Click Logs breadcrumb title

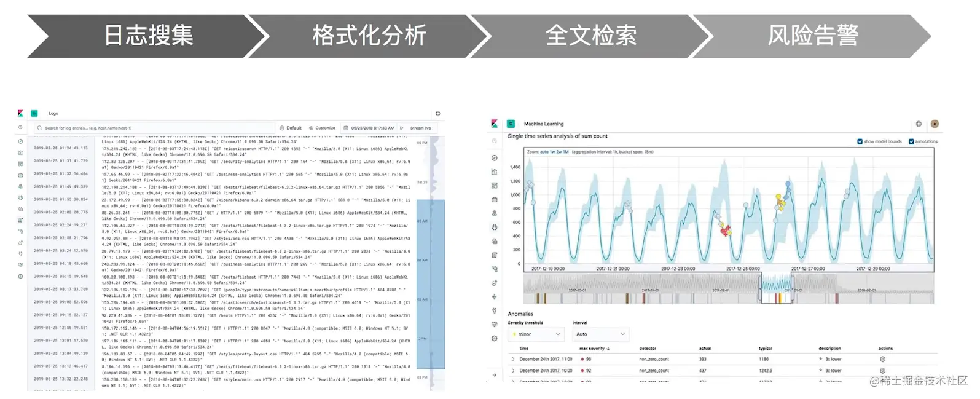(53, 113)
